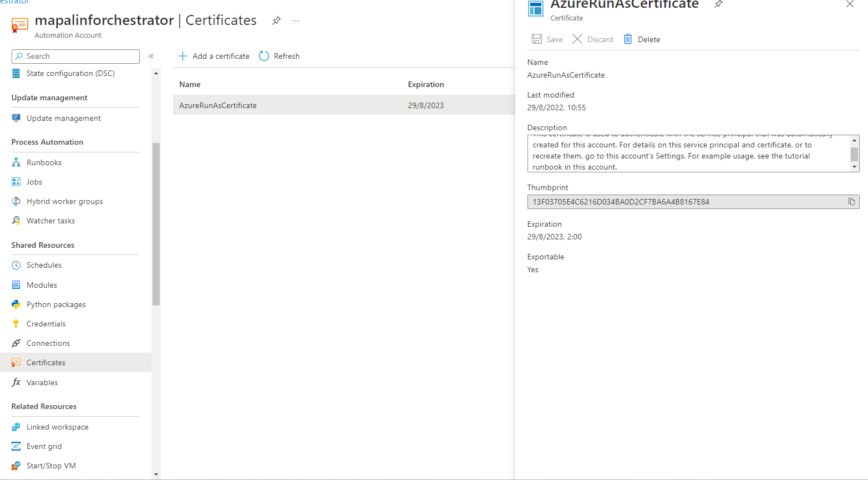Image resolution: width=868 pixels, height=480 pixels.
Task: Select Variables in the sidebar
Action: pyautogui.click(x=42, y=382)
